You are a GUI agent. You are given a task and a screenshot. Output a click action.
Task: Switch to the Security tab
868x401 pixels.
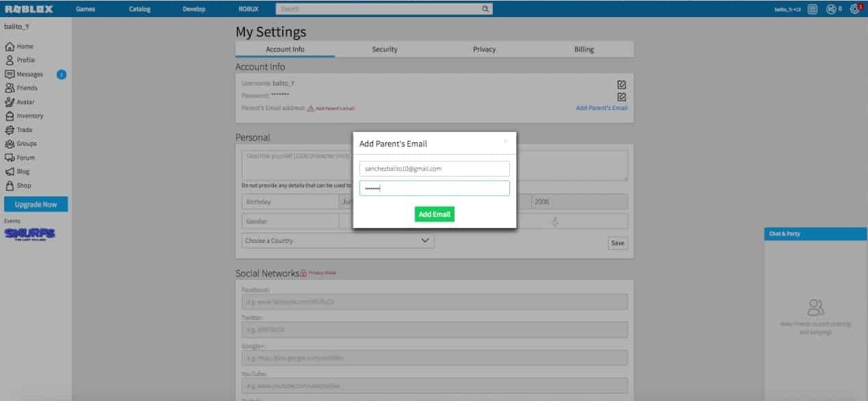pos(385,49)
